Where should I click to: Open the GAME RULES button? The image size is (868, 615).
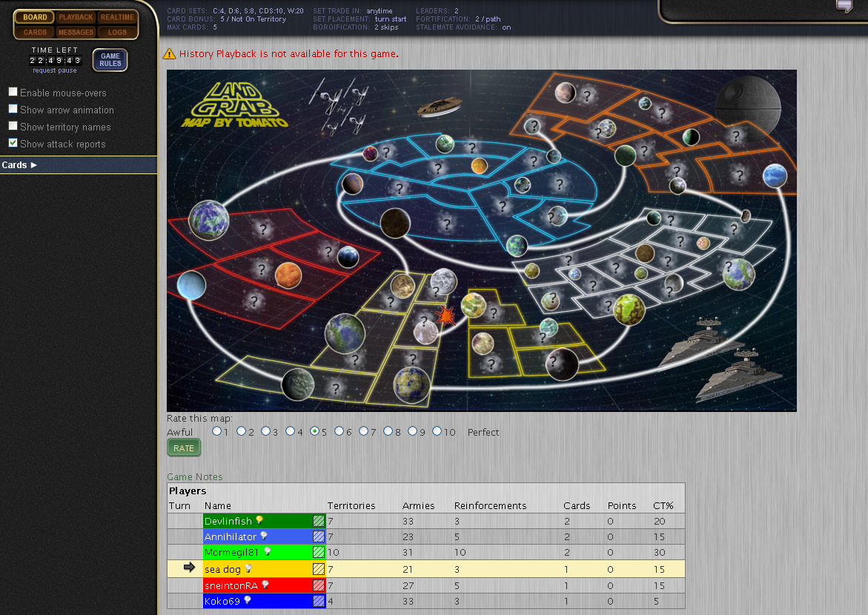click(x=110, y=60)
